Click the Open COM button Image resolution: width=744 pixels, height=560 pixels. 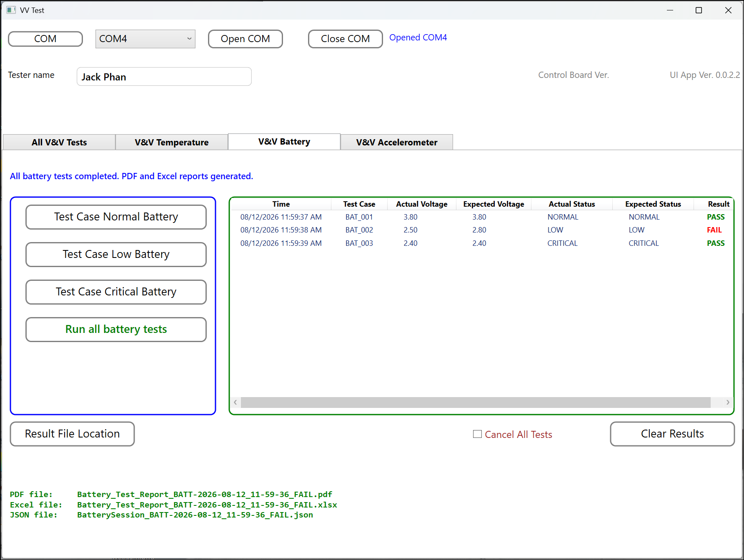(245, 39)
